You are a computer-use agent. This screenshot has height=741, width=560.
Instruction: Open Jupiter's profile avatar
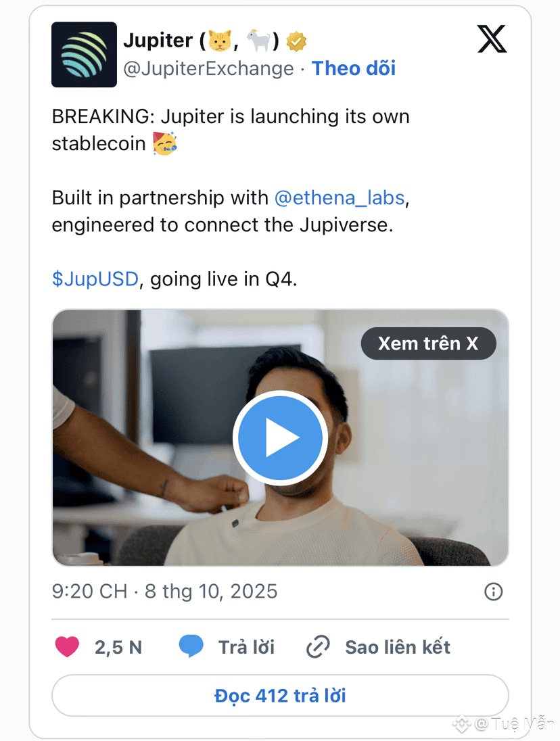(x=84, y=55)
